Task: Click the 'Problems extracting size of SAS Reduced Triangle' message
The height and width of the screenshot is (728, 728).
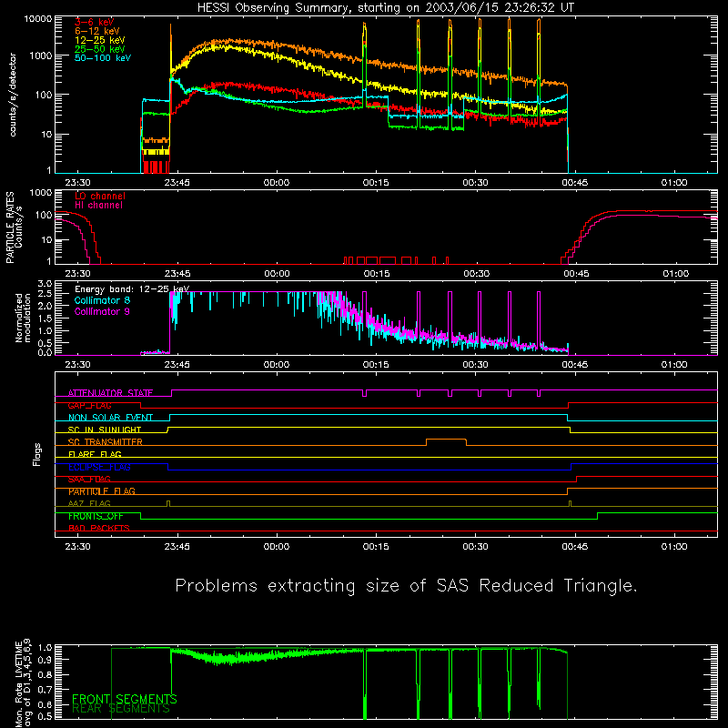Action: click(406, 586)
